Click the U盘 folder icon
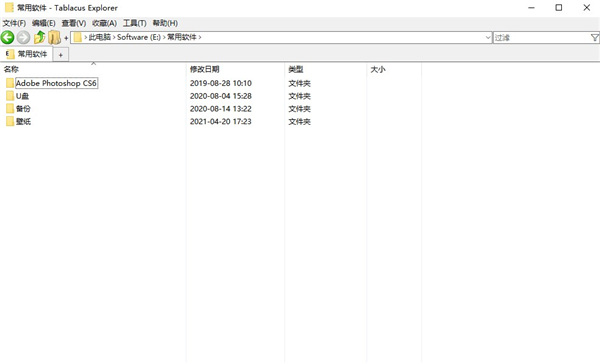This screenshot has width=600, height=364. point(10,96)
